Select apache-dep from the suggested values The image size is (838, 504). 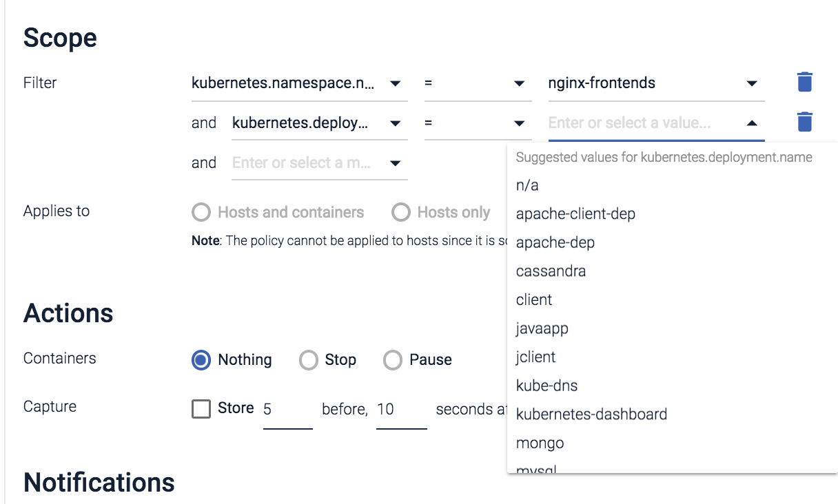[555, 242]
